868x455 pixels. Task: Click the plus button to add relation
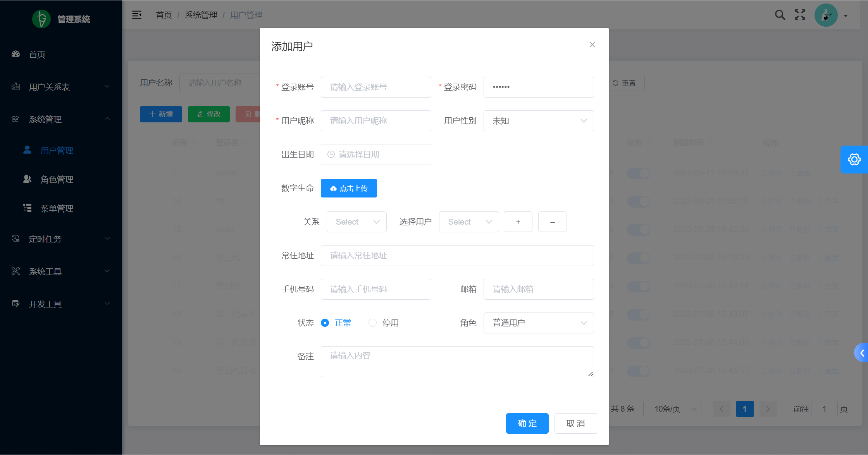518,222
